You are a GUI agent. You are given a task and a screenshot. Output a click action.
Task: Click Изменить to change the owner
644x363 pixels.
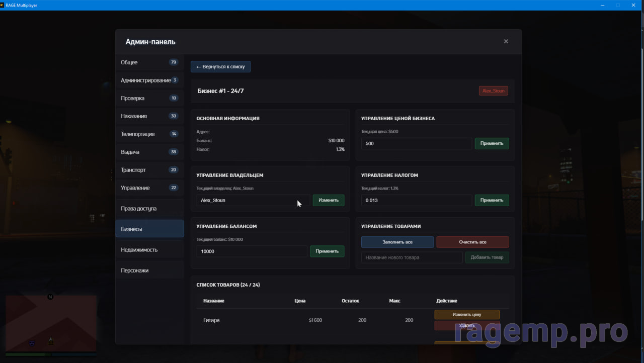[x=329, y=200]
